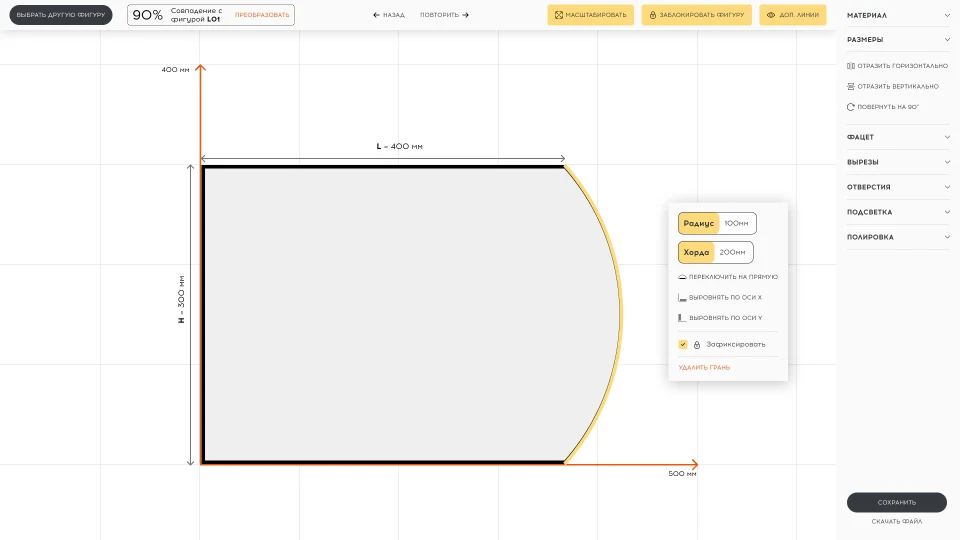Click Отразить вертикально
The width and height of the screenshot is (960, 540).
(893, 86)
